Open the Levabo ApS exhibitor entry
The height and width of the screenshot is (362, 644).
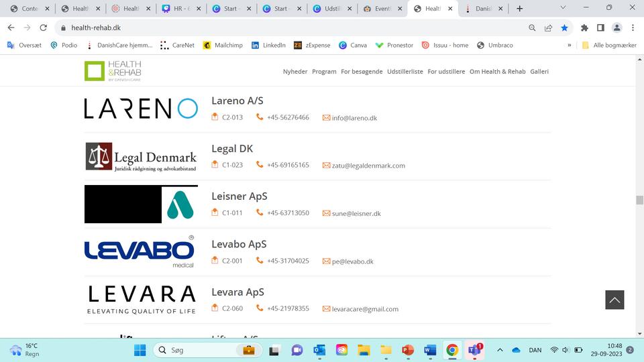(239, 244)
